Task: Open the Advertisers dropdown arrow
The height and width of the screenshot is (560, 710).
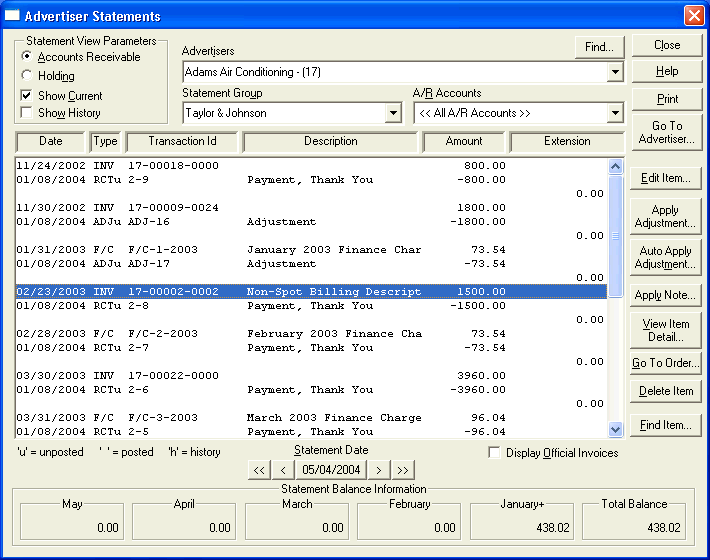Action: (615, 72)
